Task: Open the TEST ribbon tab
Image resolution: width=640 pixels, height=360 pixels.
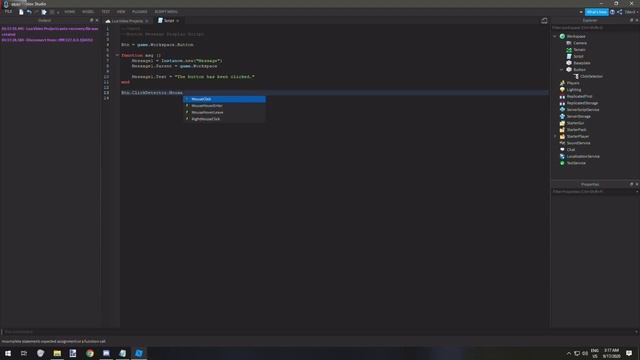Action: pos(106,12)
